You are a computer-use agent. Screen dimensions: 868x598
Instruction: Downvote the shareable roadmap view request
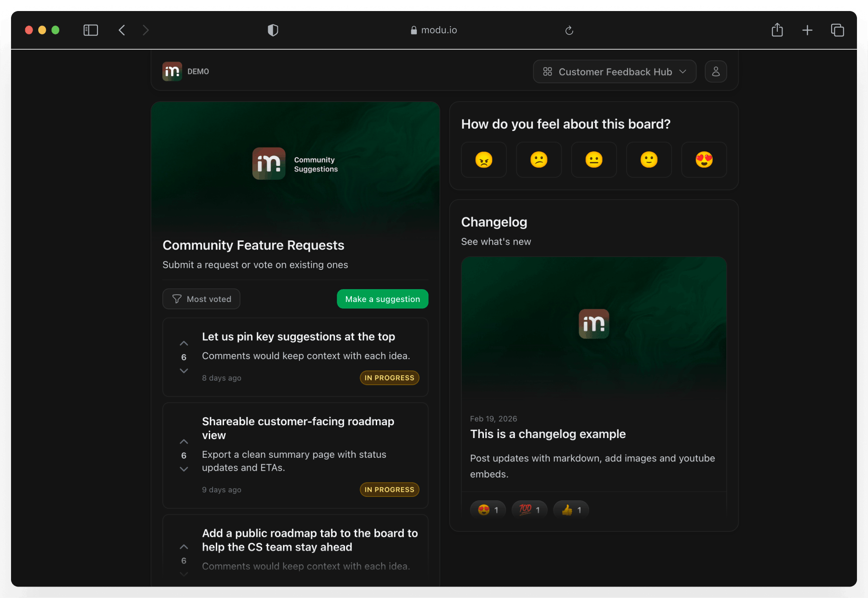(x=184, y=469)
